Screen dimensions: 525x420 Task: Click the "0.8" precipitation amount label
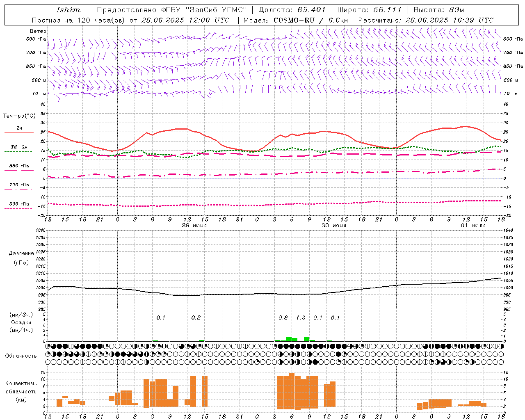tap(283, 317)
